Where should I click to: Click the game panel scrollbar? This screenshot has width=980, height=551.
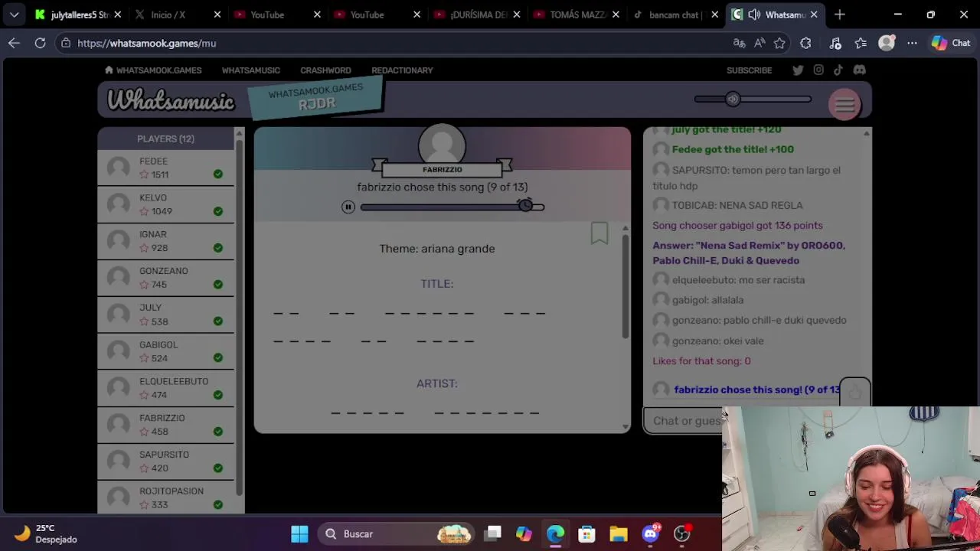(x=625, y=285)
